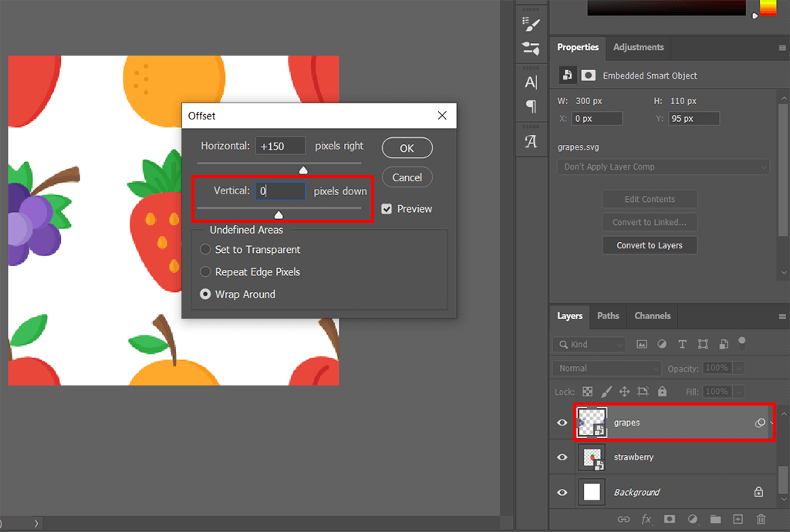The width and height of the screenshot is (790, 532).
Task: Open the Paragraph panel icon
Action: point(531,106)
